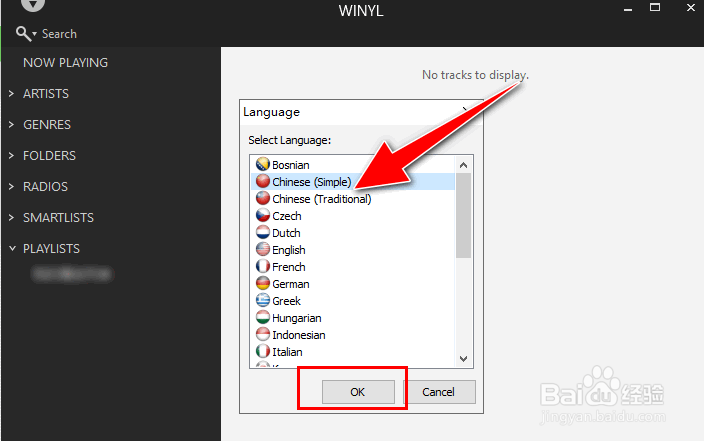Choose Bosnian language
704x441 pixels.
pyautogui.click(x=353, y=165)
